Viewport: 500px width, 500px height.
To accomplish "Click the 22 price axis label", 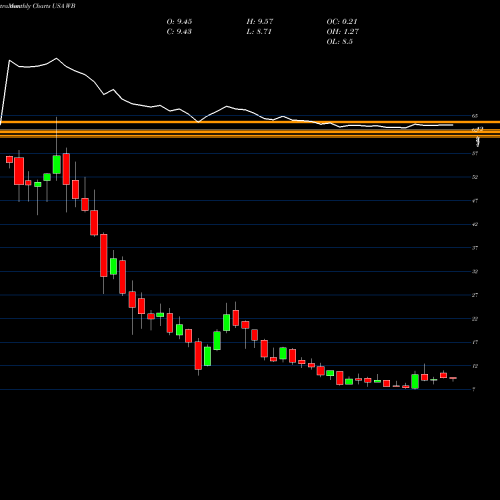I will click(475, 319).
